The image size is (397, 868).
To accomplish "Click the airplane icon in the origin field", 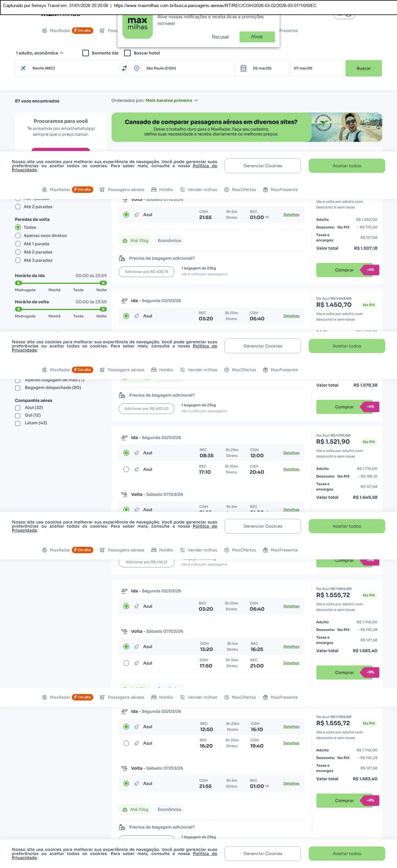I will click(x=23, y=68).
